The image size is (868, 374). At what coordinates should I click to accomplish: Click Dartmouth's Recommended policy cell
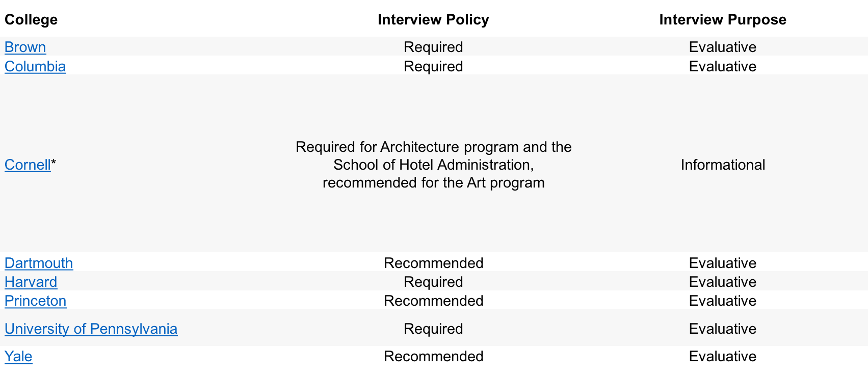coord(433,263)
